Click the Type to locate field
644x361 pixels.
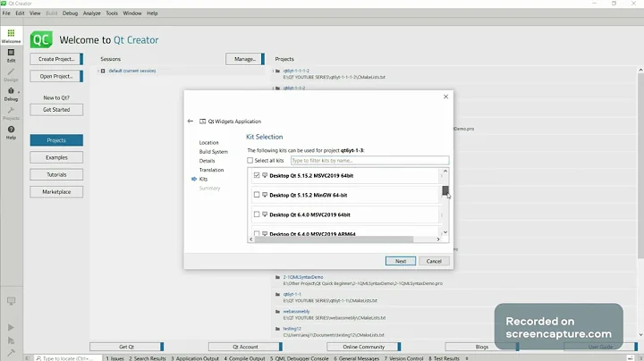(68, 358)
